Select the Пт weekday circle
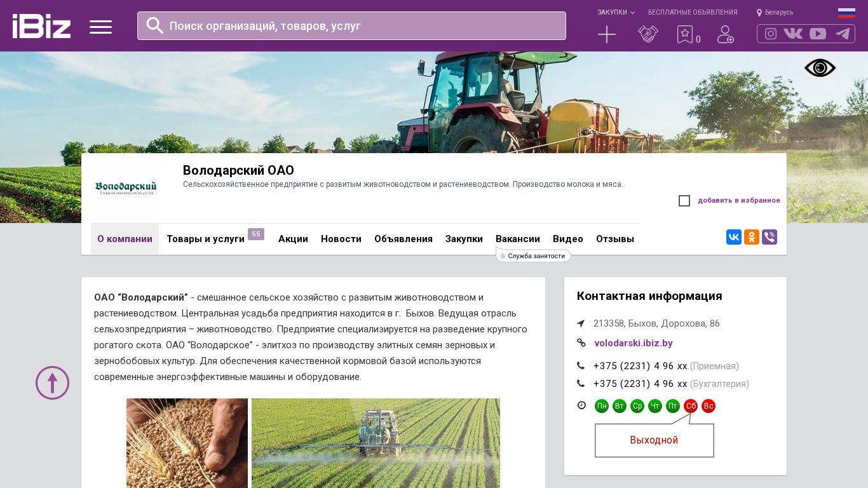Screen dimensions: 868x488 coord(673,406)
